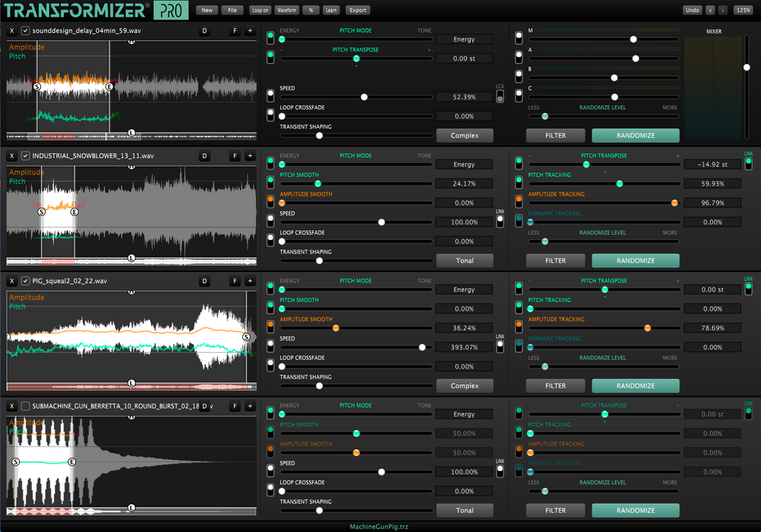761x532 pixels.
Task: Select the Waveform icon in the top toolbar
Action: pos(287,10)
